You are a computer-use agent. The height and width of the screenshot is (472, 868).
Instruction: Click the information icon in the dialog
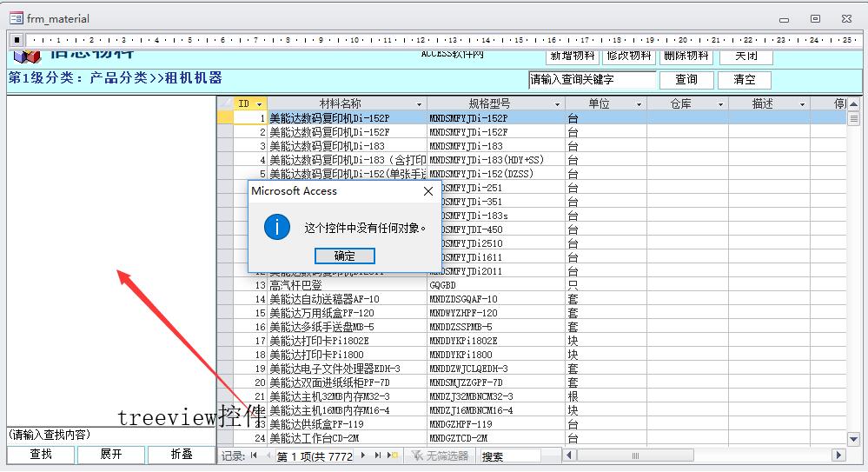tap(277, 227)
